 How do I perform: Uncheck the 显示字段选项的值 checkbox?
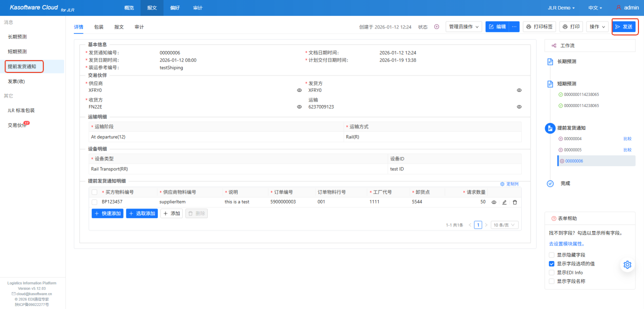pyautogui.click(x=552, y=264)
